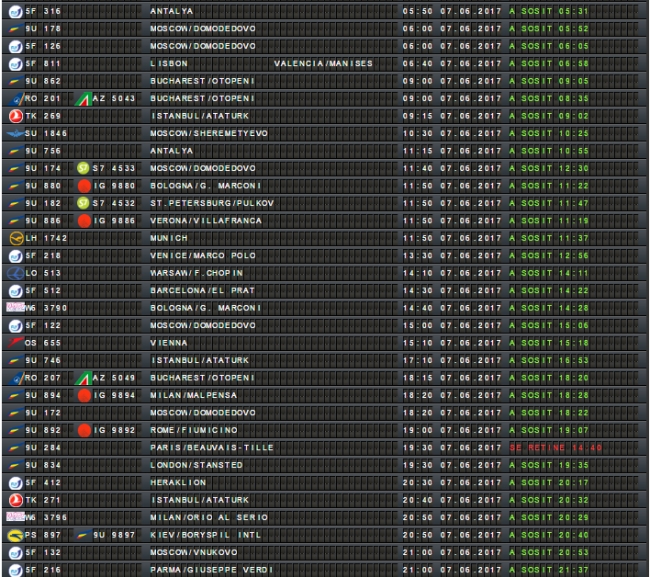The height and width of the screenshot is (577, 650).
Task: Click the LOT logo beside LO 513
Action: [15, 273]
